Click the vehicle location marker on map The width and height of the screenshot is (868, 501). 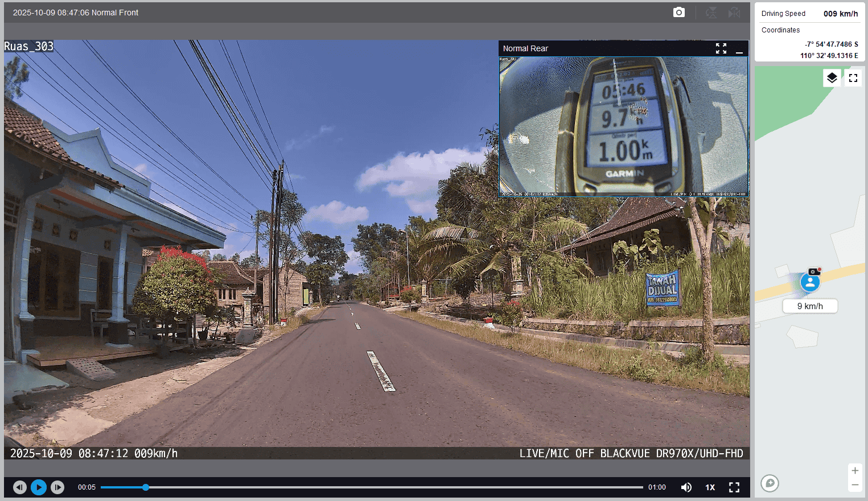coord(810,282)
